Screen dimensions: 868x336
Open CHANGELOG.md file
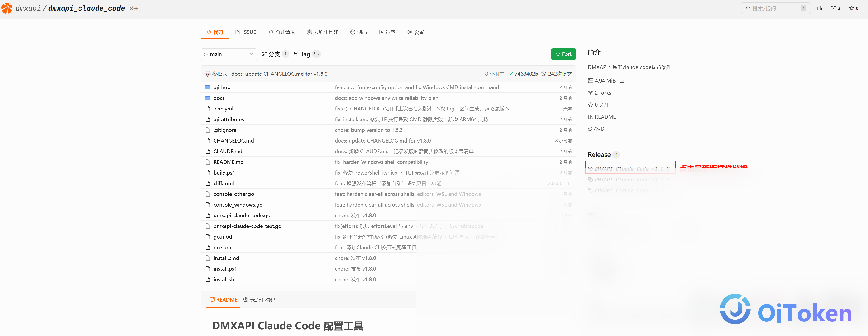pos(233,141)
